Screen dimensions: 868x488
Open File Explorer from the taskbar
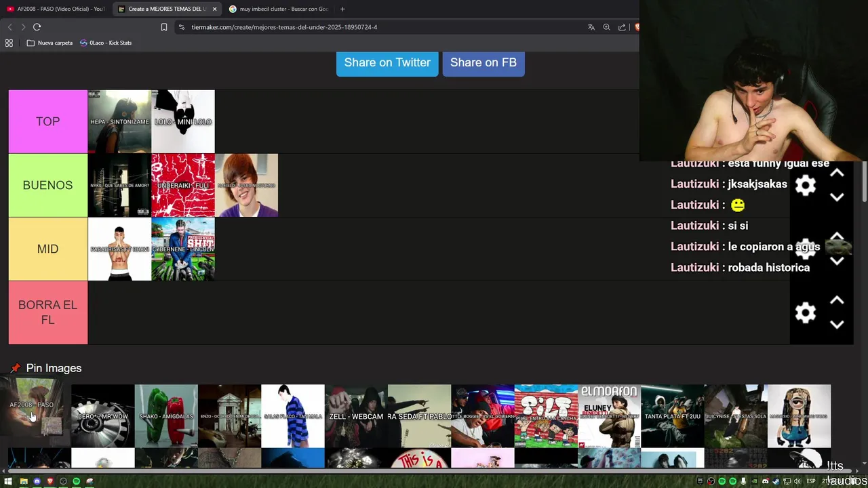point(24,481)
